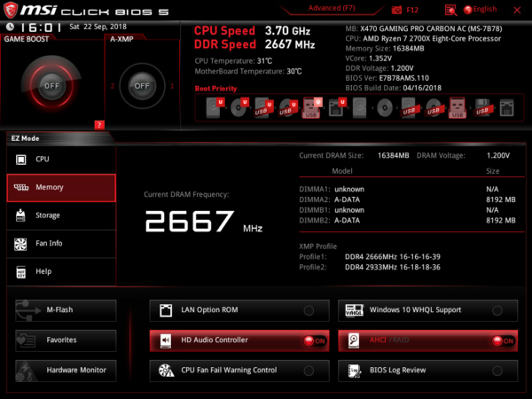Select the legacy network boot device at strip end
This screenshot has width=532, height=399.
(507, 108)
